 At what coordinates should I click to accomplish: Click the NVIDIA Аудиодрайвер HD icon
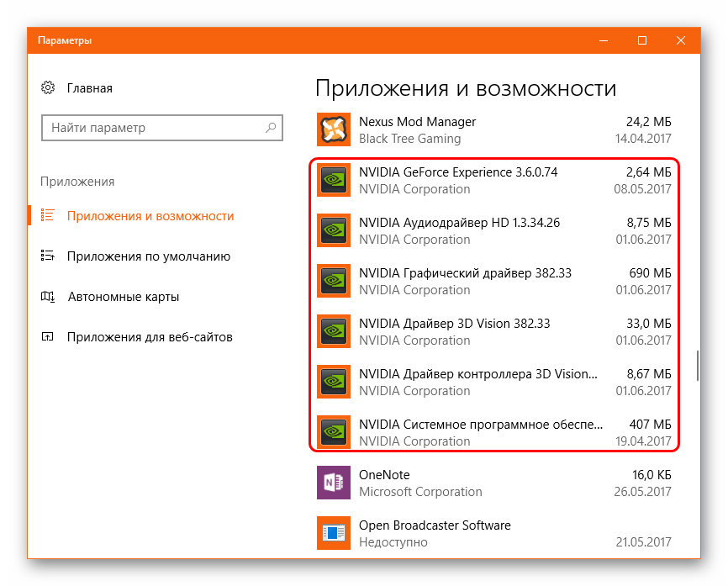tap(334, 230)
